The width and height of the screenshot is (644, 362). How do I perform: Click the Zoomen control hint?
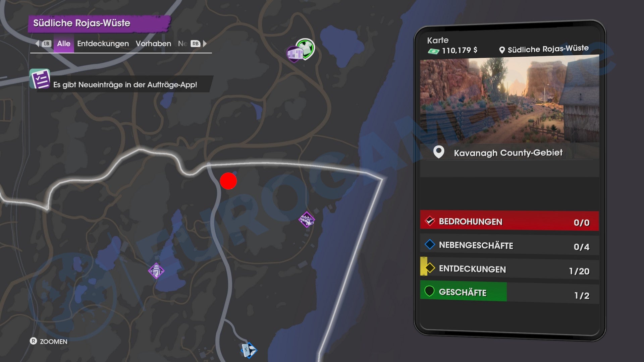click(x=49, y=341)
